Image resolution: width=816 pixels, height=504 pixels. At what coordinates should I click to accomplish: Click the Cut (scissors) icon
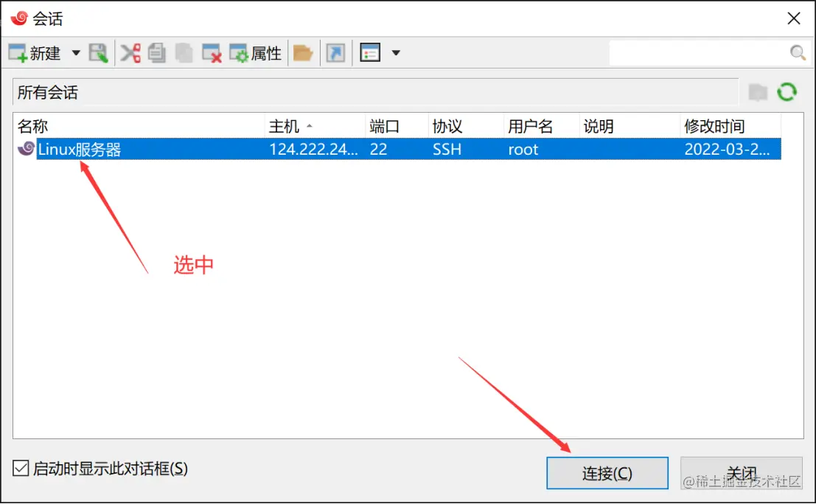130,53
